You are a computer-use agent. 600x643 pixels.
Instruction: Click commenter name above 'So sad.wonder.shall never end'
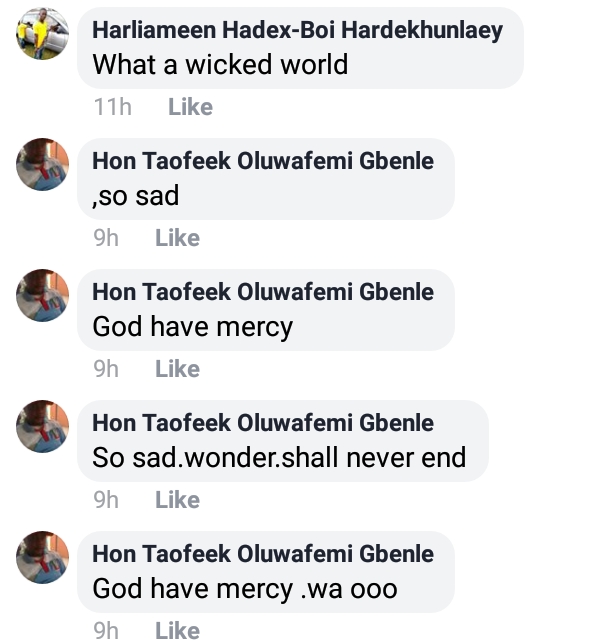click(263, 423)
